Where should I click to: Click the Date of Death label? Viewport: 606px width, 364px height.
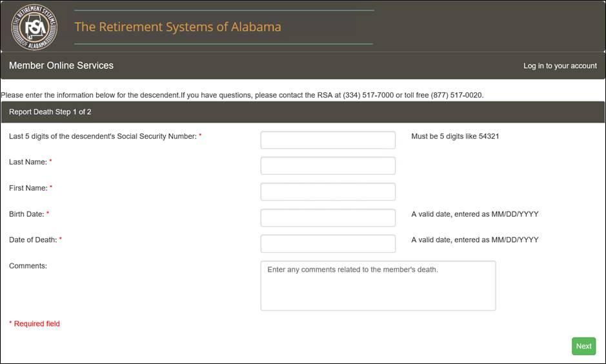33,240
